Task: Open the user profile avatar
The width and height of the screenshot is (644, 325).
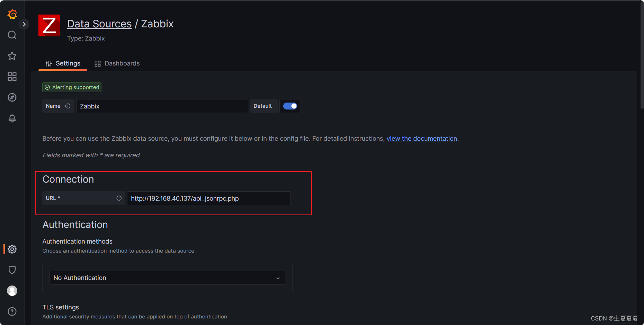Action: coord(12,291)
